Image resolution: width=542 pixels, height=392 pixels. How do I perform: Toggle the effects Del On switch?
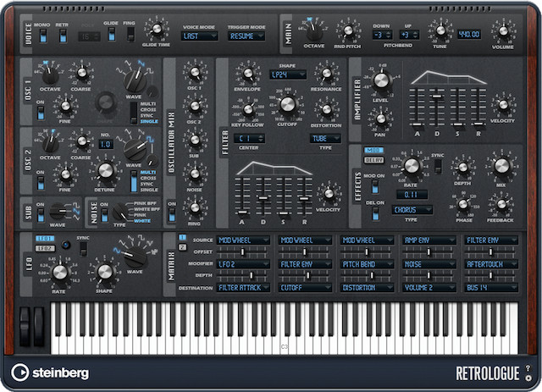(375, 214)
